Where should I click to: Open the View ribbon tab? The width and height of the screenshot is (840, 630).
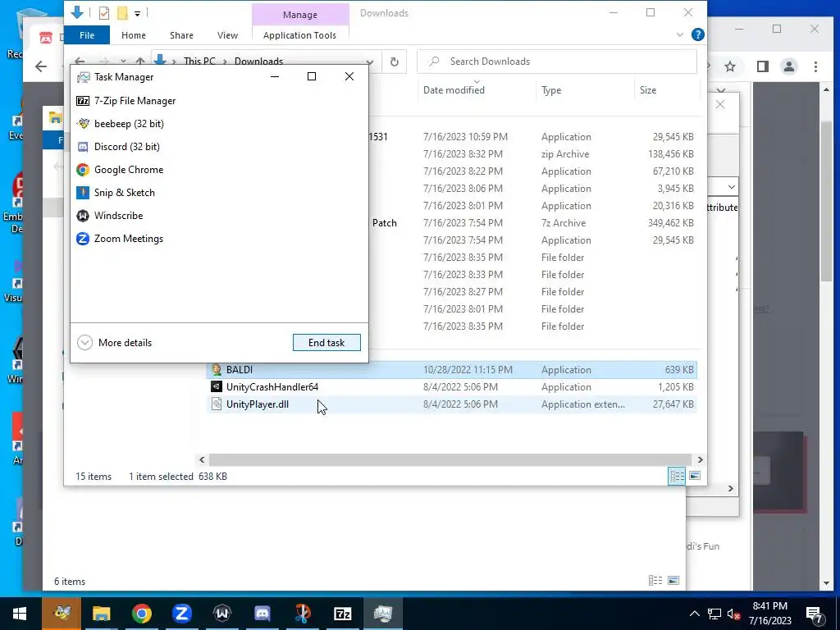(228, 35)
